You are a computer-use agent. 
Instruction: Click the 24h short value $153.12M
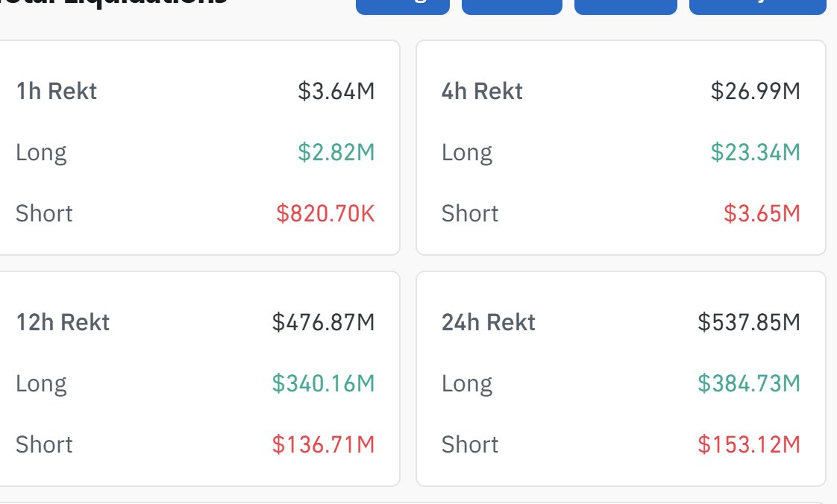pyautogui.click(x=749, y=445)
